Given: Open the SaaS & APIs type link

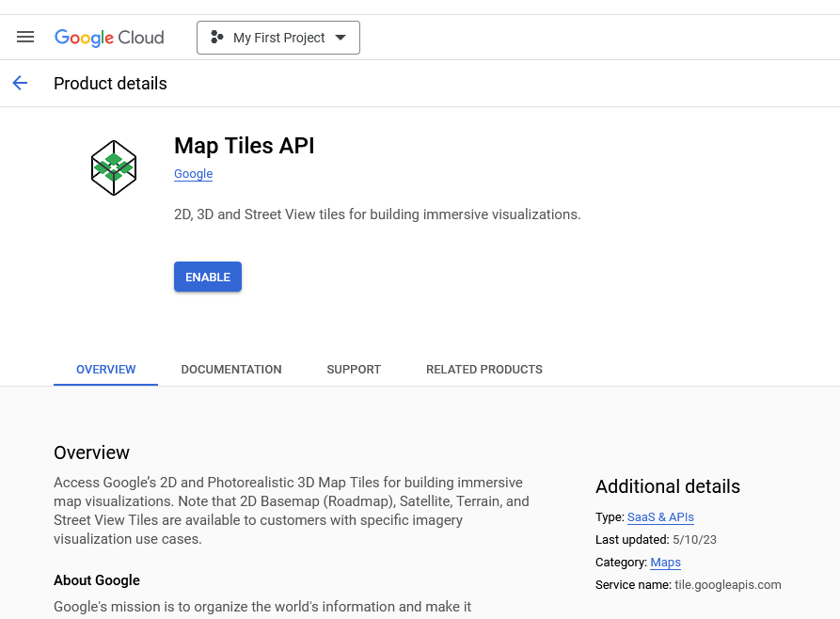Looking at the screenshot, I should pyautogui.click(x=660, y=517).
